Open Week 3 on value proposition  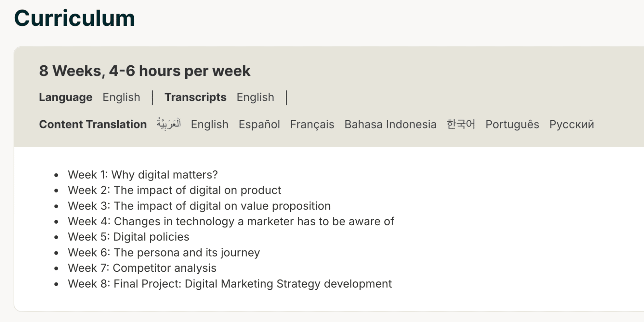point(199,206)
